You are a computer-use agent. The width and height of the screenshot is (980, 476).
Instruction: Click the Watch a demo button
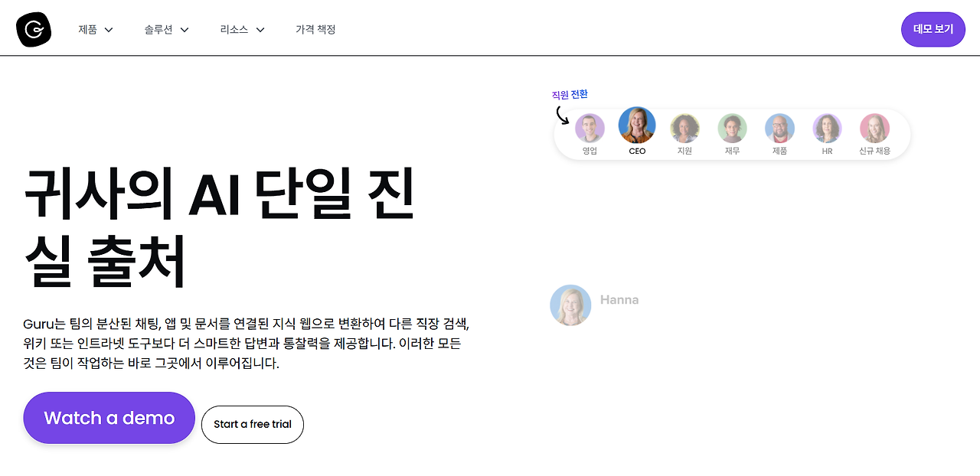pos(109,418)
